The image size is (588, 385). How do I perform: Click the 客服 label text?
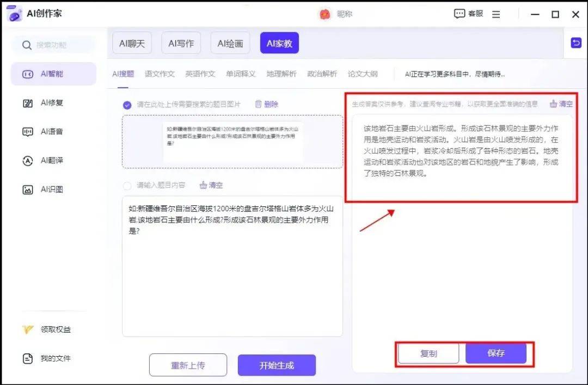click(x=475, y=14)
